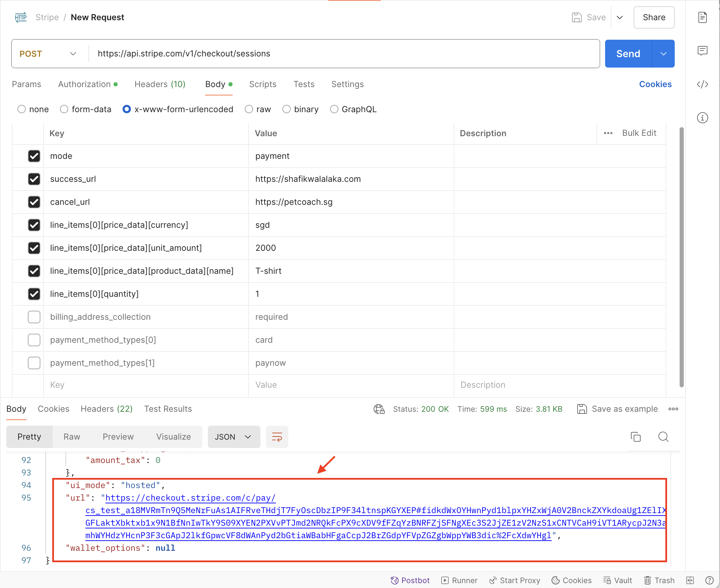This screenshot has height=588, width=720.
Task: Toggle the two-pane layout icon
Action: coord(690,580)
